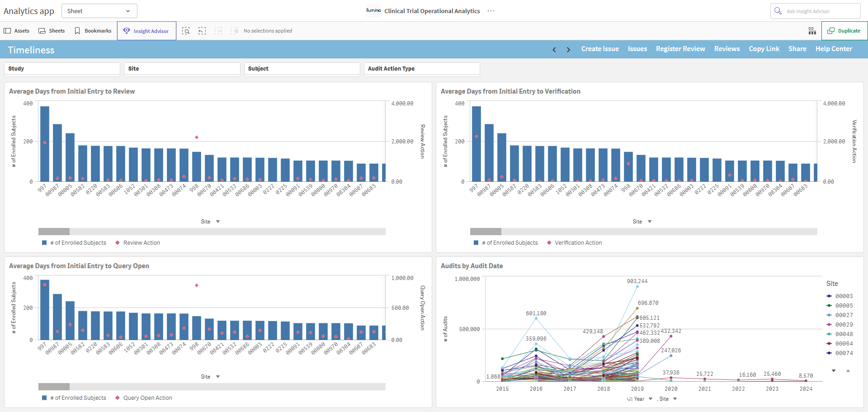868x412 pixels.
Task: Click the step forward selection icon
Action: 218,31
